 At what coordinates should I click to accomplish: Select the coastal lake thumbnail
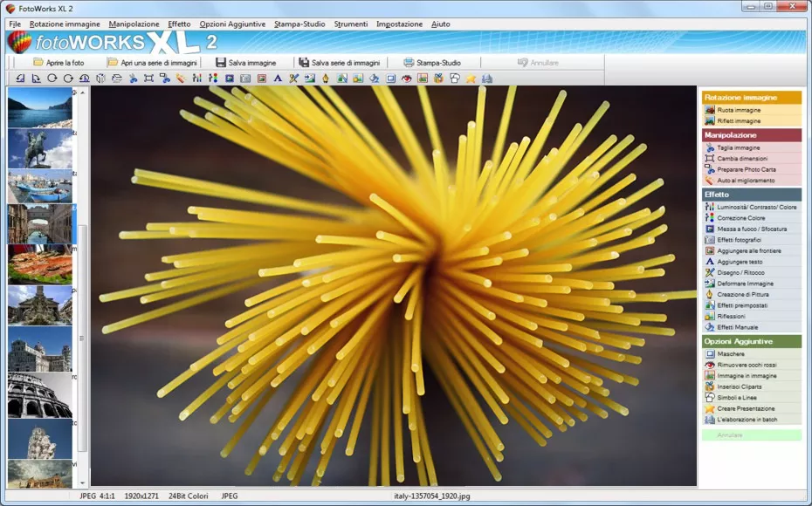coord(40,107)
